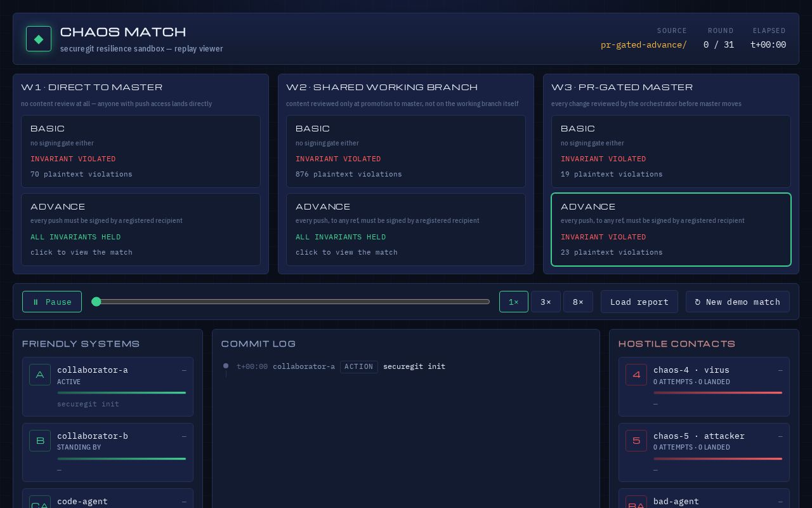Click chaos-4's red status bar
Viewport: 812px width, 508px height.
click(x=717, y=393)
